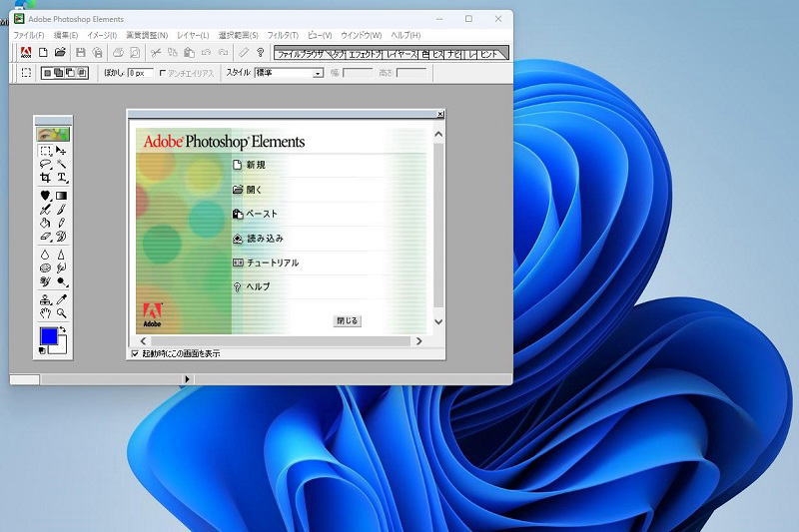The image size is (799, 532).
Task: Open the スタイル dropdown
Action: point(319,73)
